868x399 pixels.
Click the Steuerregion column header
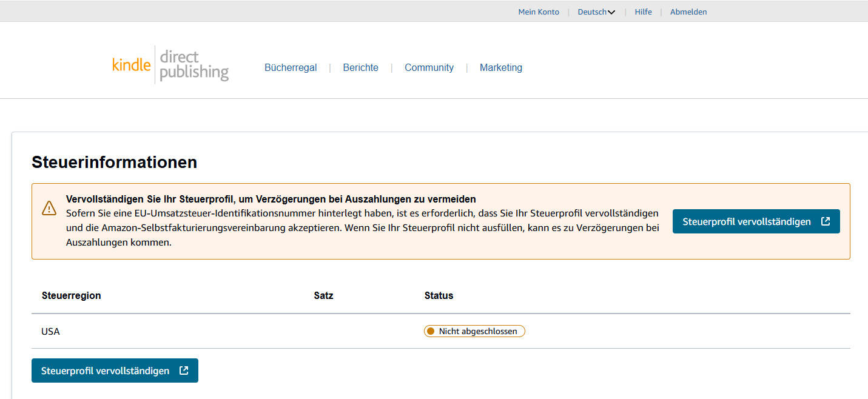click(x=71, y=295)
